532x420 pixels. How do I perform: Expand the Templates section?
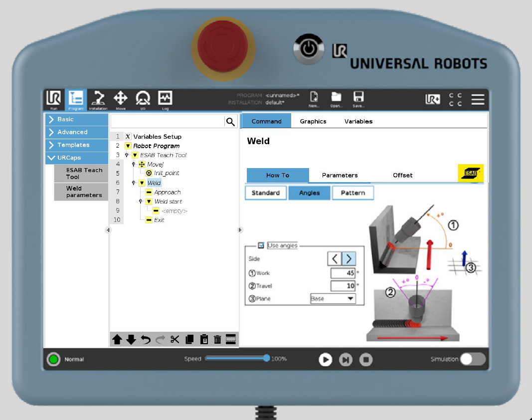[77, 145]
